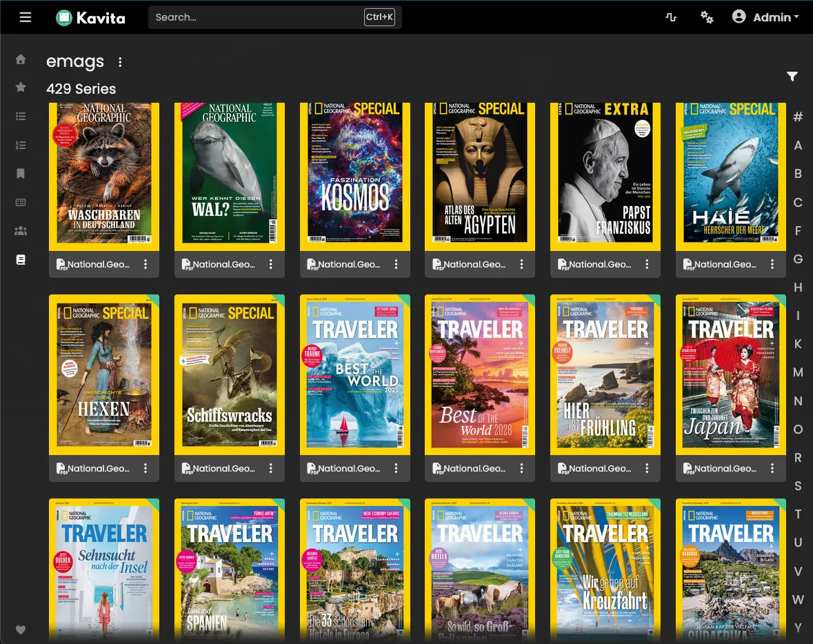Screen dimensions: 813x644
Task: Jump to letter R in index
Action: tap(798, 458)
